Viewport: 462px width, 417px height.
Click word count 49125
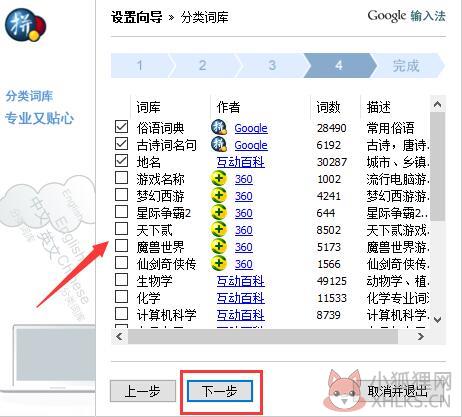tap(332, 281)
